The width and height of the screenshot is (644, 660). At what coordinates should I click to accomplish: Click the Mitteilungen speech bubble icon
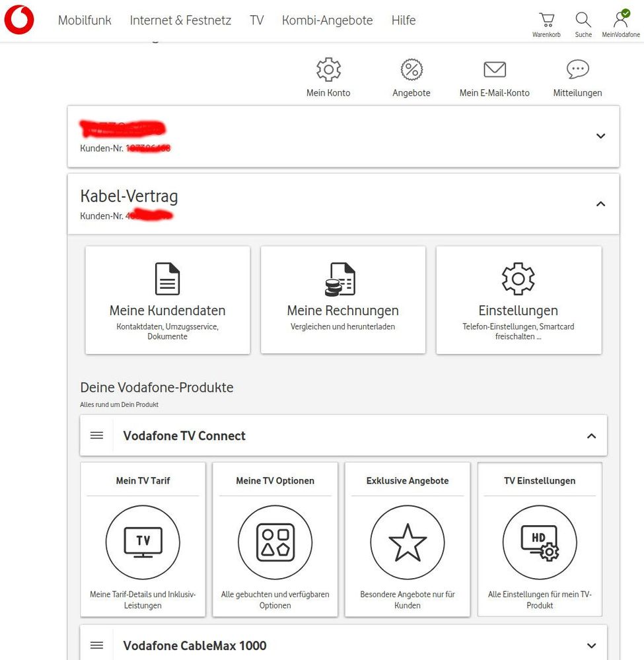pyautogui.click(x=577, y=69)
